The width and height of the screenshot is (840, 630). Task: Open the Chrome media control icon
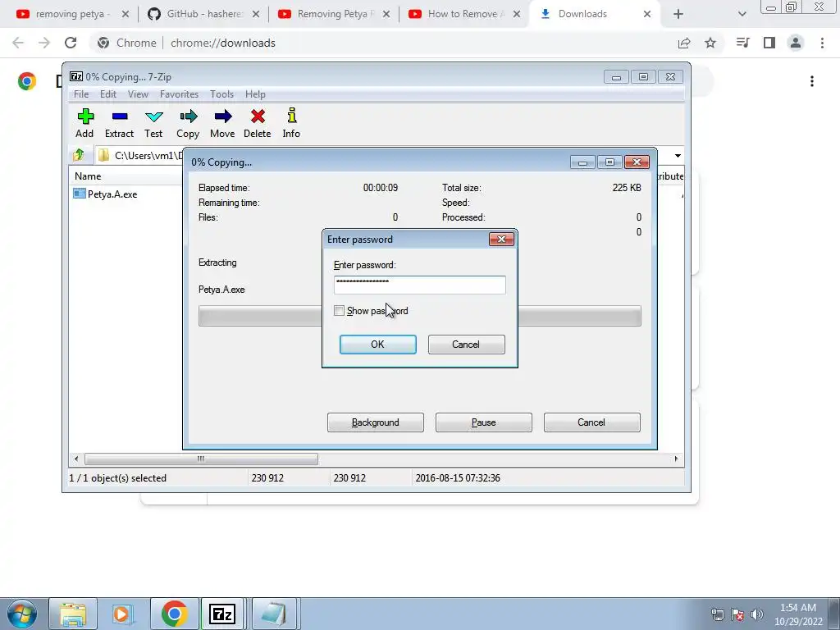coord(742,43)
